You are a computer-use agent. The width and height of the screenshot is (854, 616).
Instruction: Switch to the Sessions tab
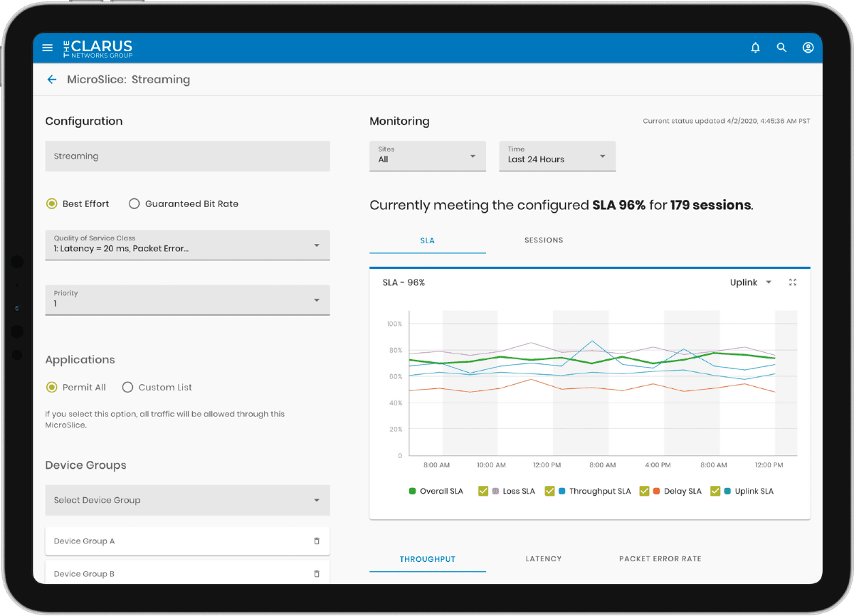543,240
